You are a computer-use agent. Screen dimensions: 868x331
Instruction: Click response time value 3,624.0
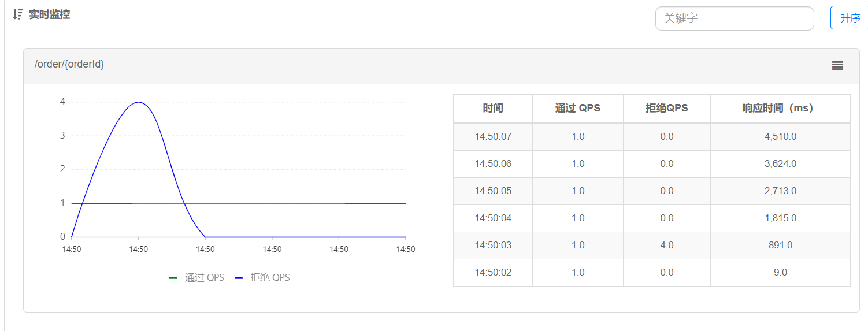point(780,164)
